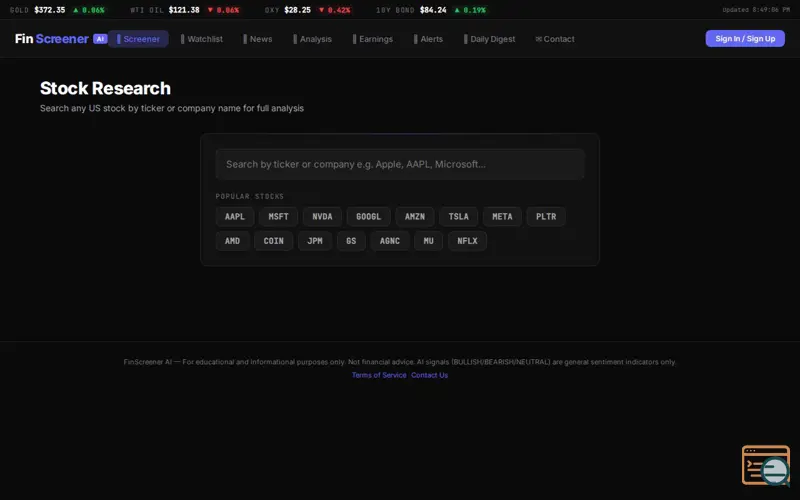The width and height of the screenshot is (800, 500).
Task: Select the META stock chip
Action: (502, 216)
